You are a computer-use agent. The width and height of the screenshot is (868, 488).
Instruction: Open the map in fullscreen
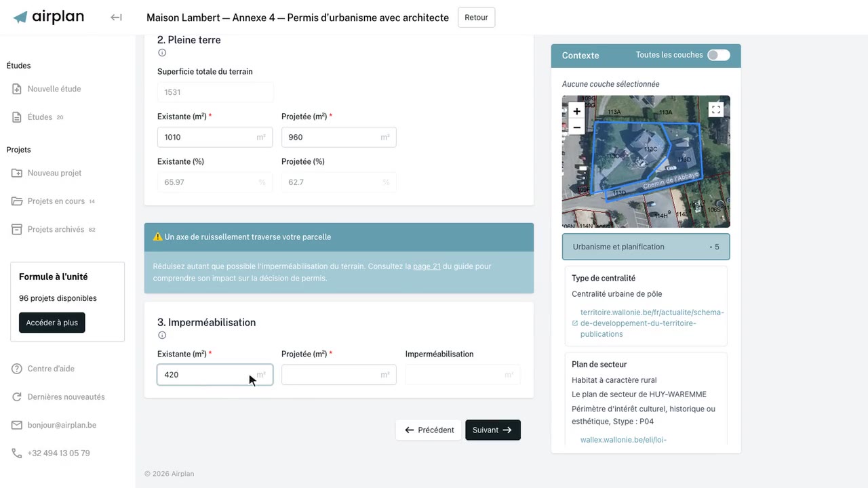[x=715, y=109]
